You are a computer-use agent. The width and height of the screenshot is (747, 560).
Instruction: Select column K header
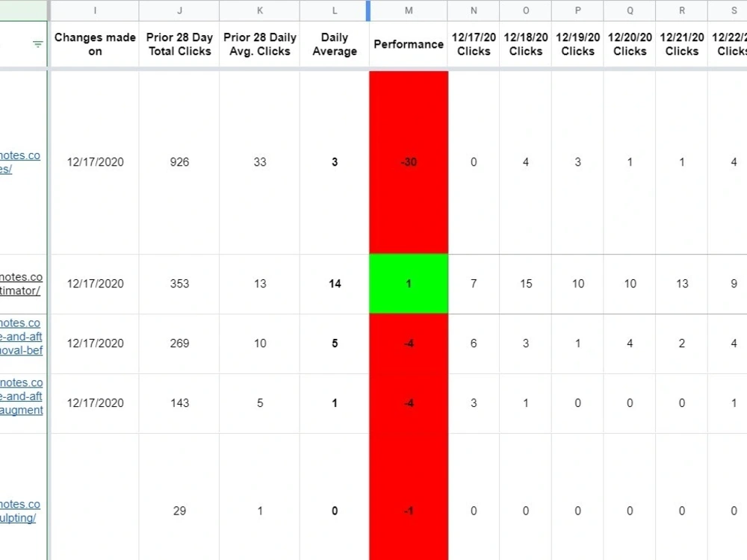260,10
